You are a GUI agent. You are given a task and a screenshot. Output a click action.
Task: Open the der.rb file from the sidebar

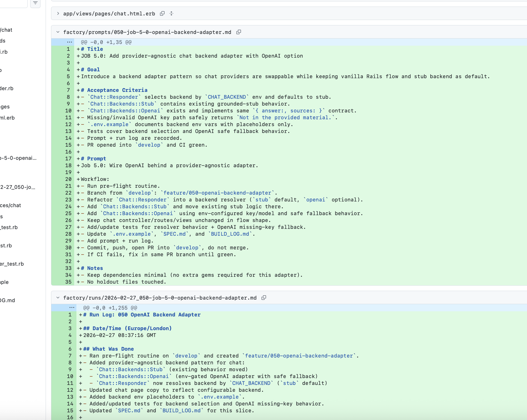coord(7,88)
